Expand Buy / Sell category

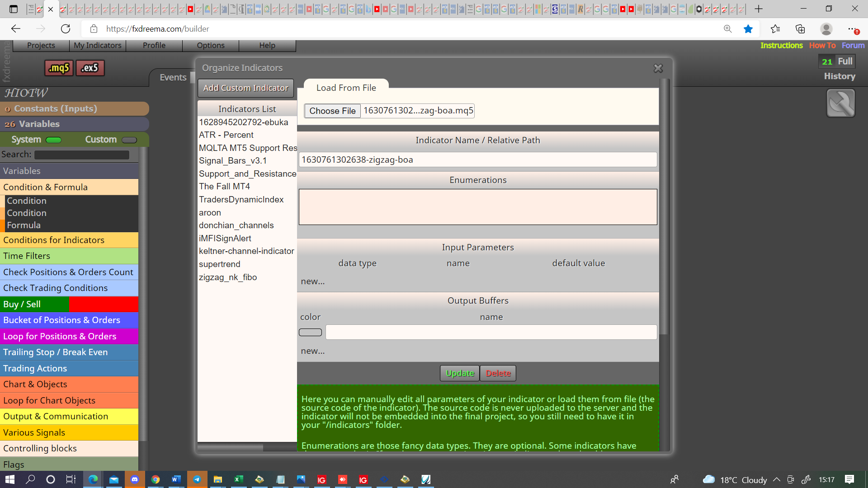[69, 304]
